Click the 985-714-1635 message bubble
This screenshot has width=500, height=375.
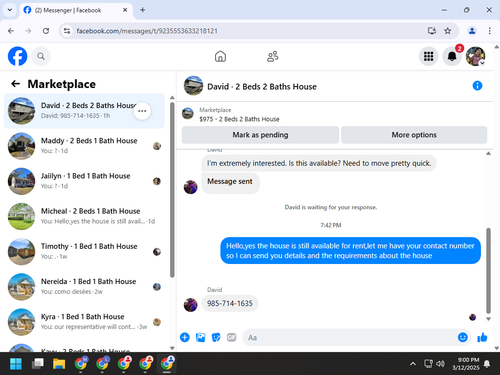point(230,303)
